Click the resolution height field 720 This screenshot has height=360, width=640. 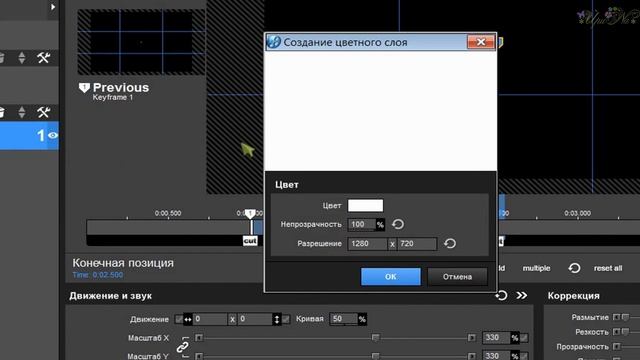tap(417, 244)
